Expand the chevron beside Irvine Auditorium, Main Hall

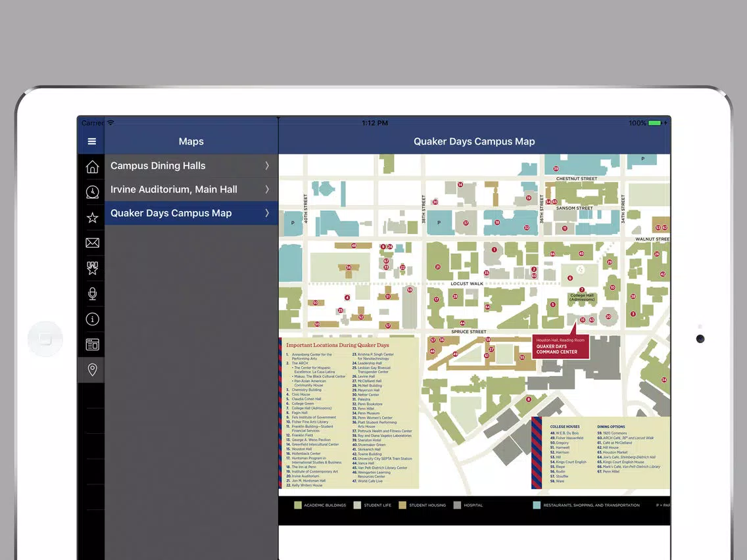[x=267, y=189]
